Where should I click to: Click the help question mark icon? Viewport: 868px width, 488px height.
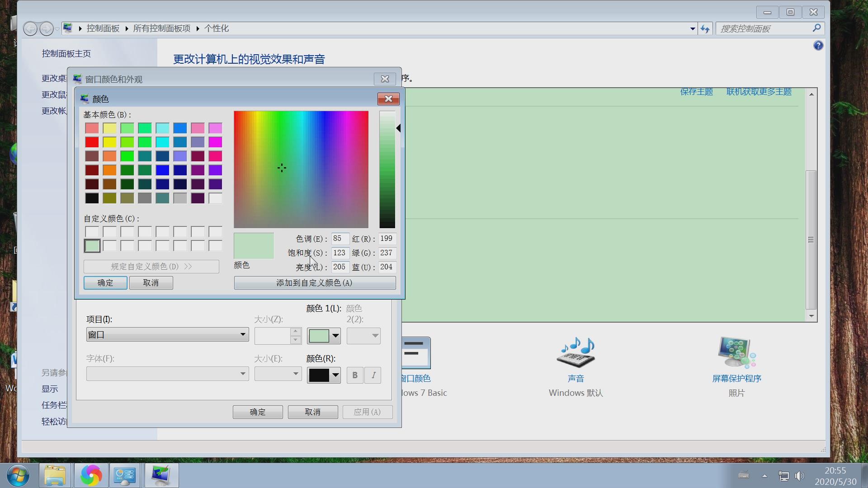pyautogui.click(x=818, y=45)
